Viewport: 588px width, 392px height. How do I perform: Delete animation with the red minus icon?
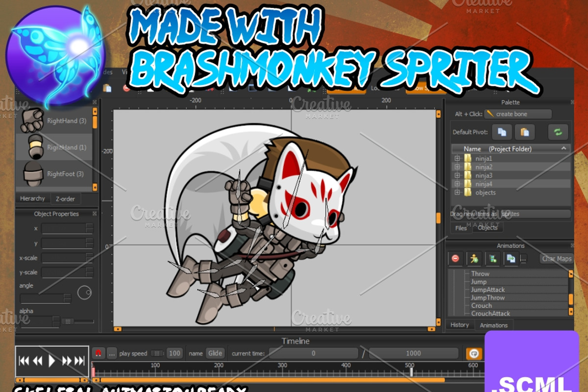[x=455, y=258]
